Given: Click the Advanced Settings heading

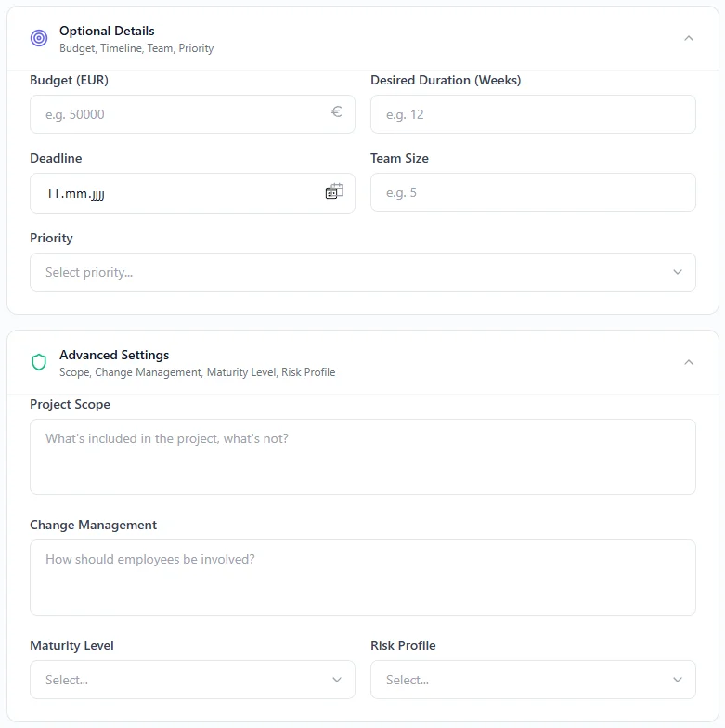Looking at the screenshot, I should coord(114,355).
